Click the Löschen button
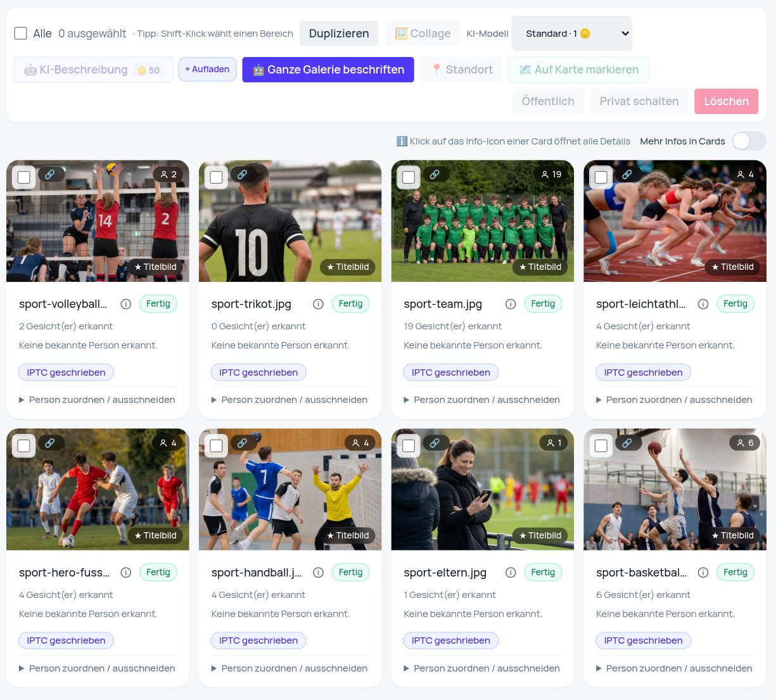 (726, 101)
